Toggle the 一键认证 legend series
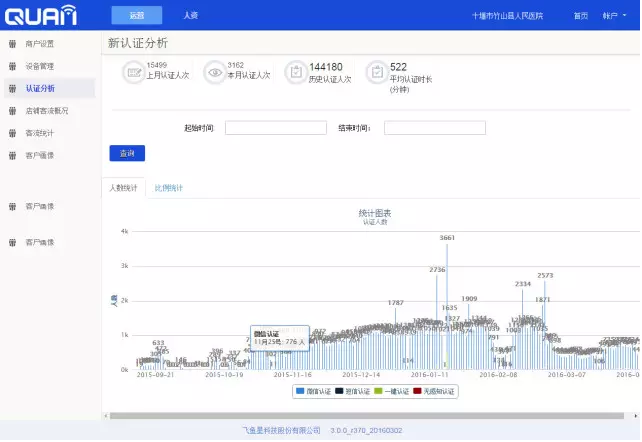642x442 pixels. coord(392,391)
